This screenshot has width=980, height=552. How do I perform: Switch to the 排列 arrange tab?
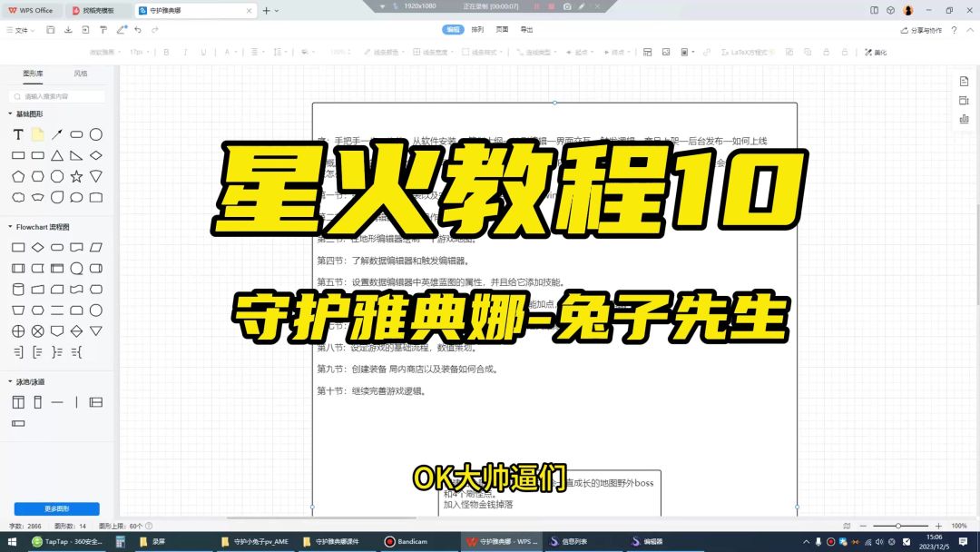(477, 30)
